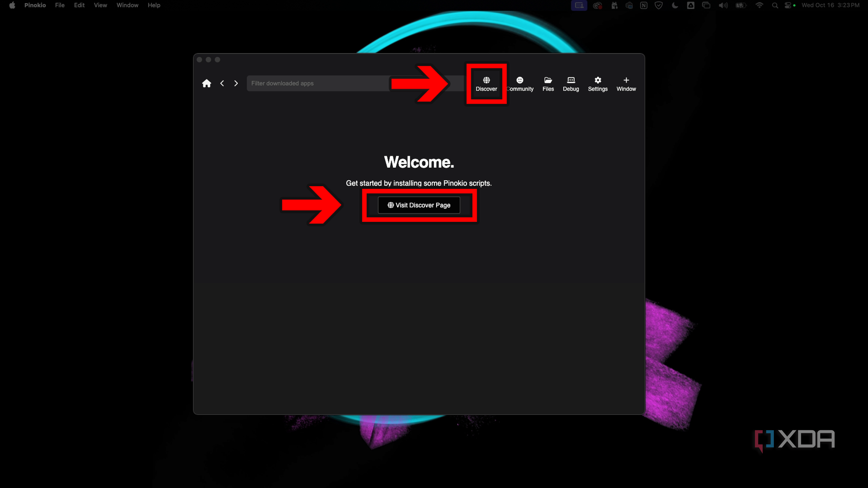This screenshot has width=868, height=488.
Task: Open the Pinokio app menu
Action: point(35,5)
